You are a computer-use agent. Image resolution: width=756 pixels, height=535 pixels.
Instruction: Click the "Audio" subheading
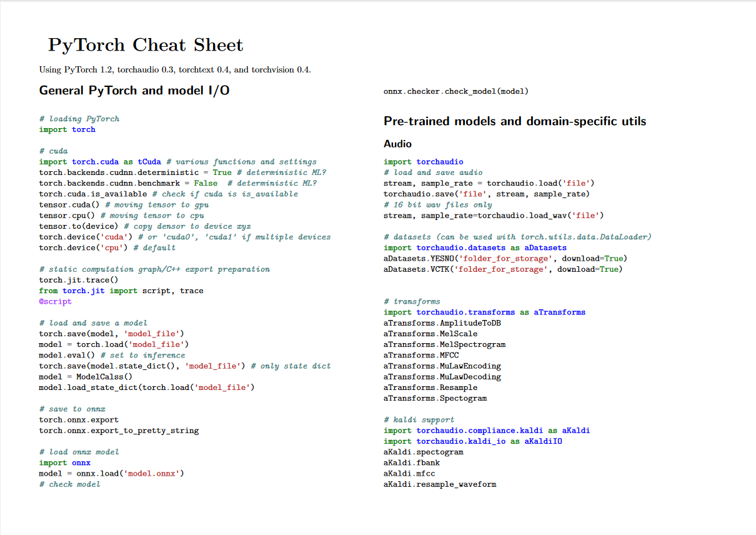tap(397, 144)
